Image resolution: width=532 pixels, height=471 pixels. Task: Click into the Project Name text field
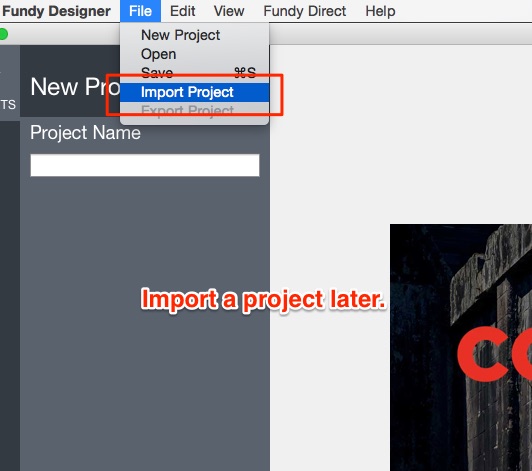145,165
